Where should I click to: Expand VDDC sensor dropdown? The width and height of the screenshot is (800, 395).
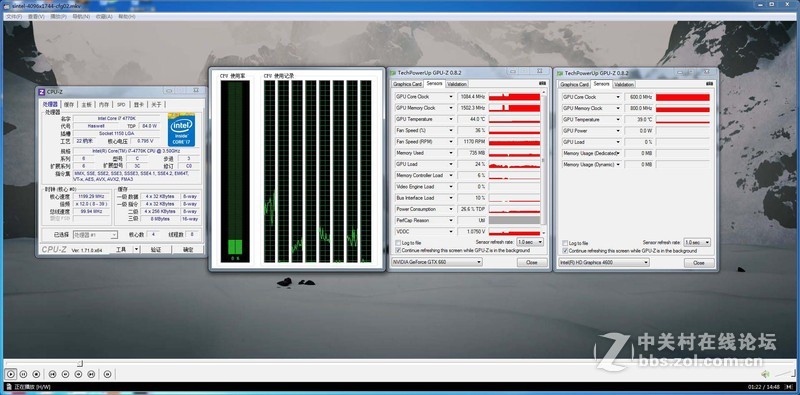pos(451,232)
